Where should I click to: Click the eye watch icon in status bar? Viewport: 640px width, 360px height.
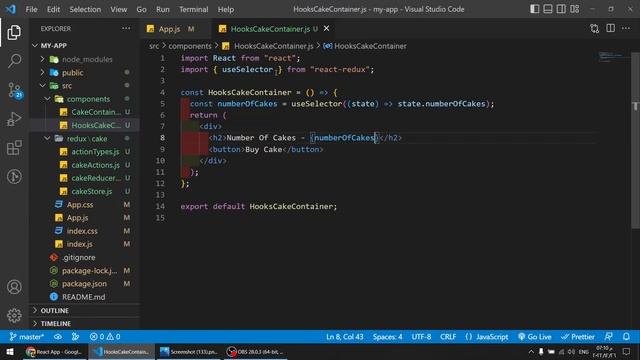click(x=58, y=337)
